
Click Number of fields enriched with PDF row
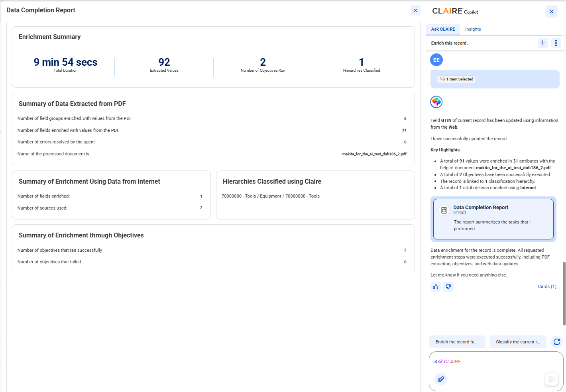pos(212,130)
